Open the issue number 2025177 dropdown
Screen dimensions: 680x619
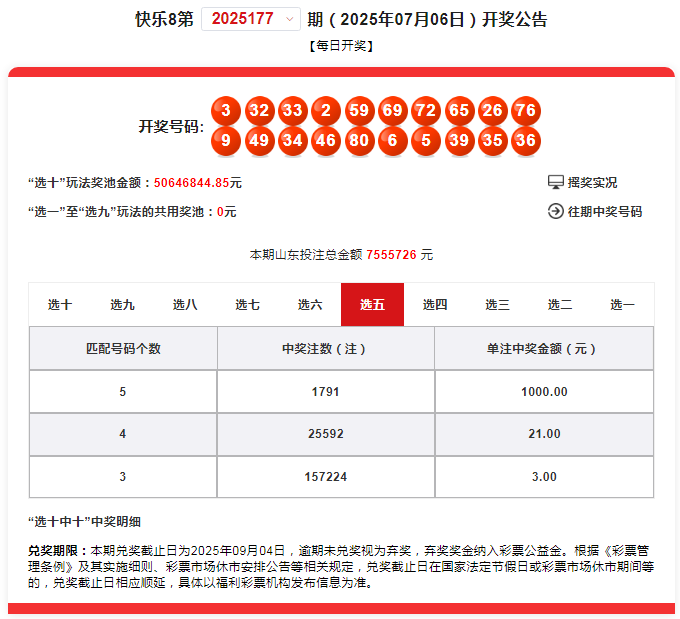pyautogui.click(x=251, y=19)
